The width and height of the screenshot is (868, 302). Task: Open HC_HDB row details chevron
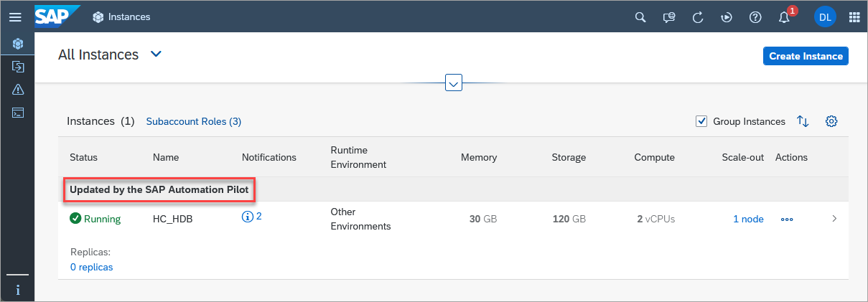tap(834, 219)
